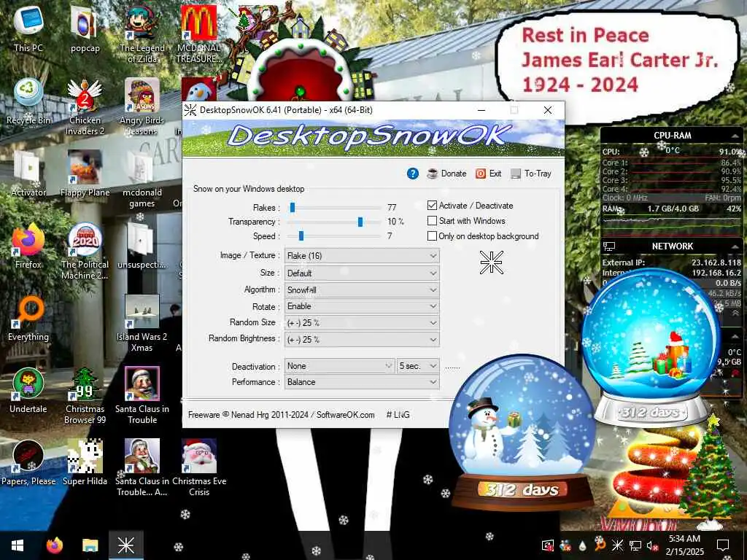The image size is (747, 560).
Task: Click the network tray icon
Action: coord(635,545)
